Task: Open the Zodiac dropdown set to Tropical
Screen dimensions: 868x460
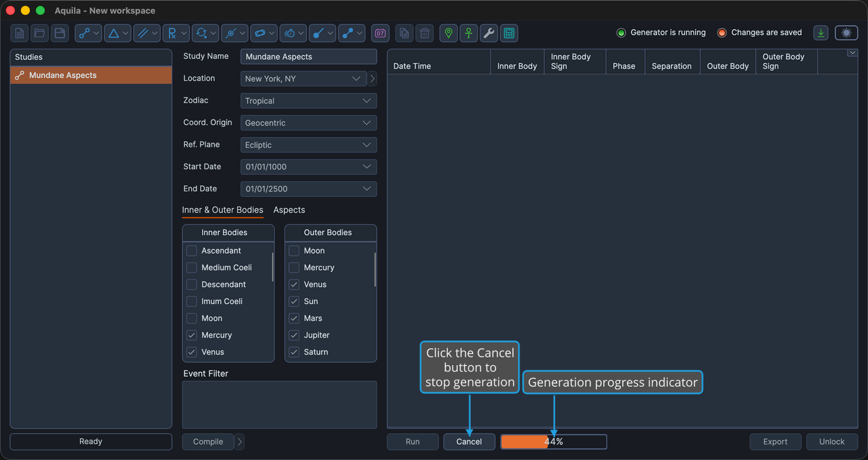Action: 309,101
